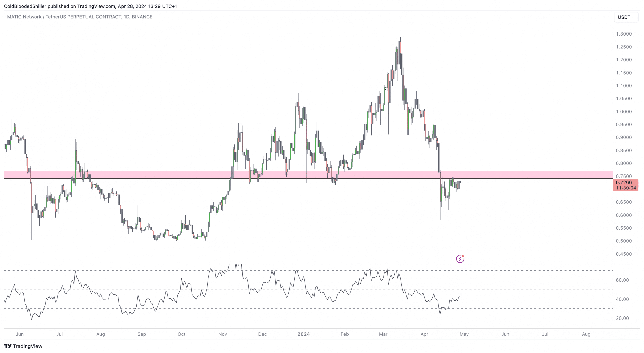The width and height of the screenshot is (644, 353).
Task: Click the 0.8000 price axis label
Action: (x=624, y=163)
